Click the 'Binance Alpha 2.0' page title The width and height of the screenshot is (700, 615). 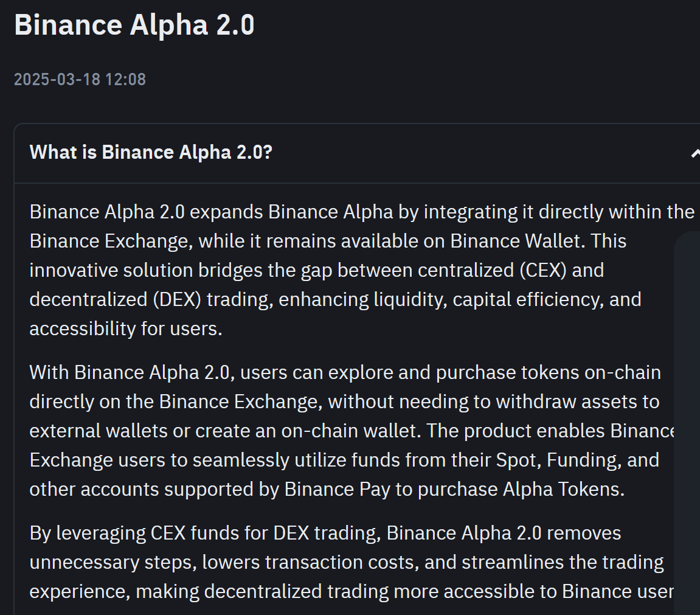(x=134, y=24)
